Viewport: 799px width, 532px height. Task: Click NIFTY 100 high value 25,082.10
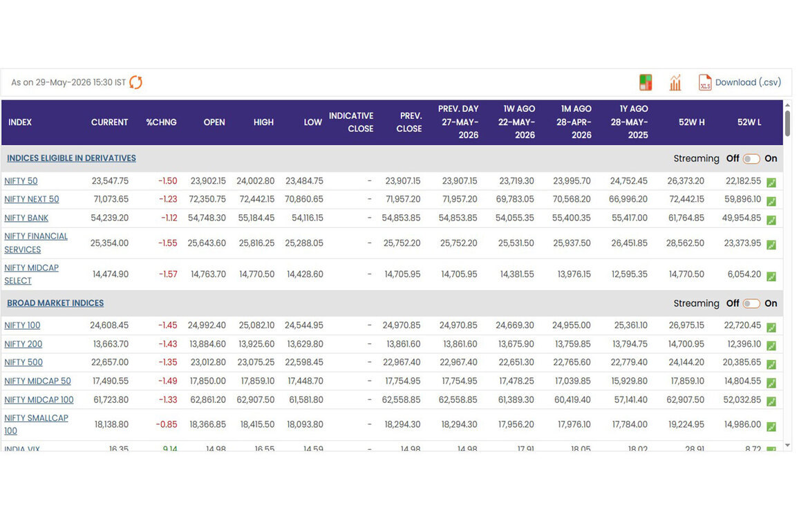(257, 325)
